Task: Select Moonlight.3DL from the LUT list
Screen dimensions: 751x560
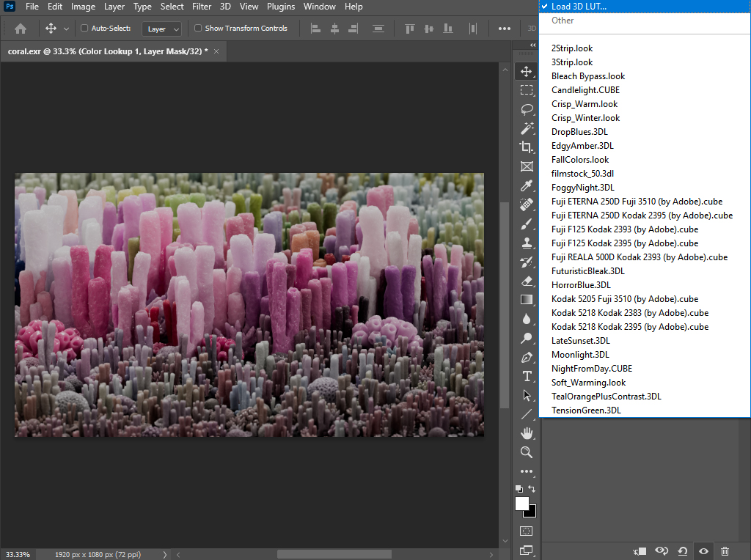Action: [x=581, y=355]
